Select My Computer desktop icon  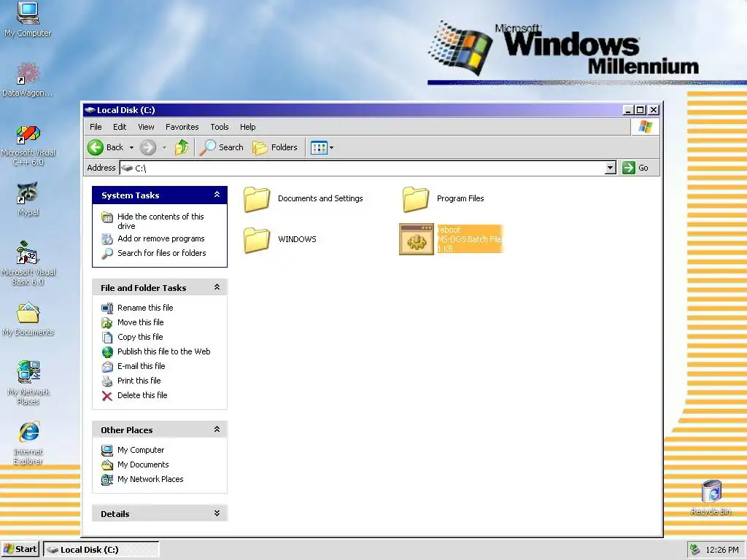tap(28, 20)
